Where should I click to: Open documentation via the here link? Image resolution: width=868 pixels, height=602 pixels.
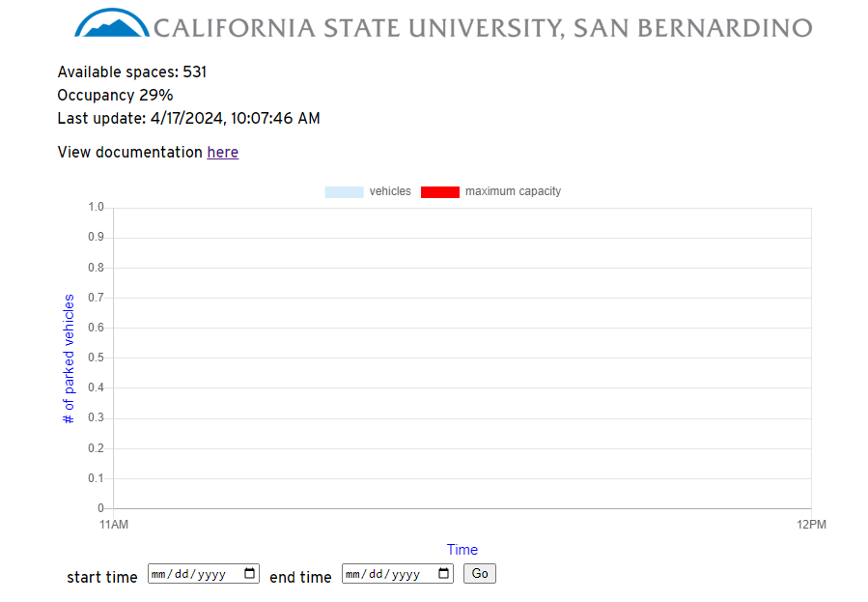pos(222,152)
